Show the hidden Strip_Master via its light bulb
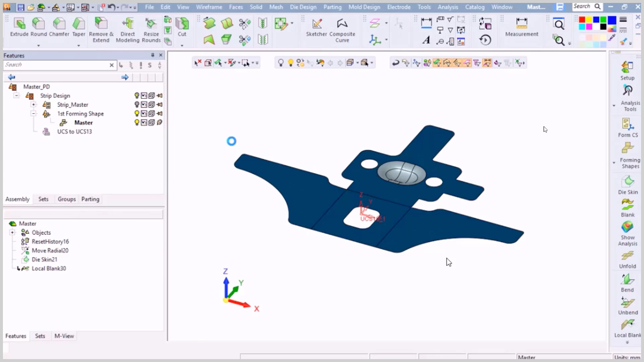This screenshot has width=644, height=362. (x=137, y=104)
